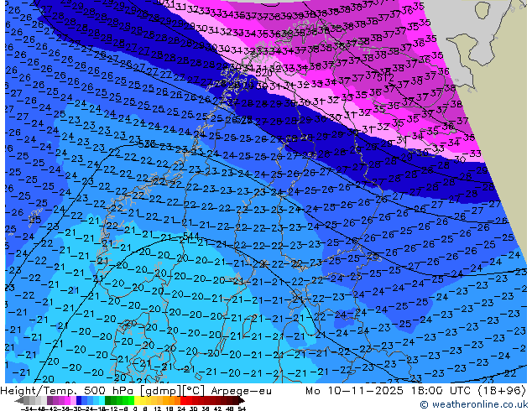
Task: Click the weatheronline.co.uk copyright link
Action: pos(474,404)
